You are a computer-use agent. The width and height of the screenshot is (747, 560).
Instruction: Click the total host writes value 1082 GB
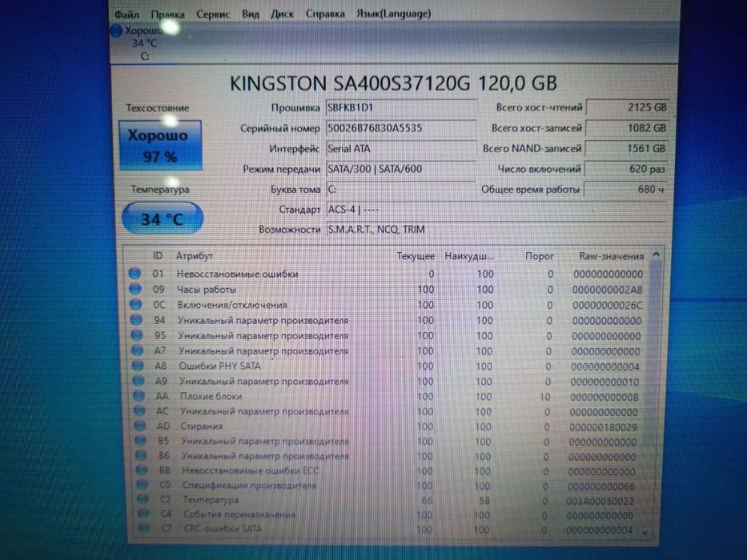(626, 128)
